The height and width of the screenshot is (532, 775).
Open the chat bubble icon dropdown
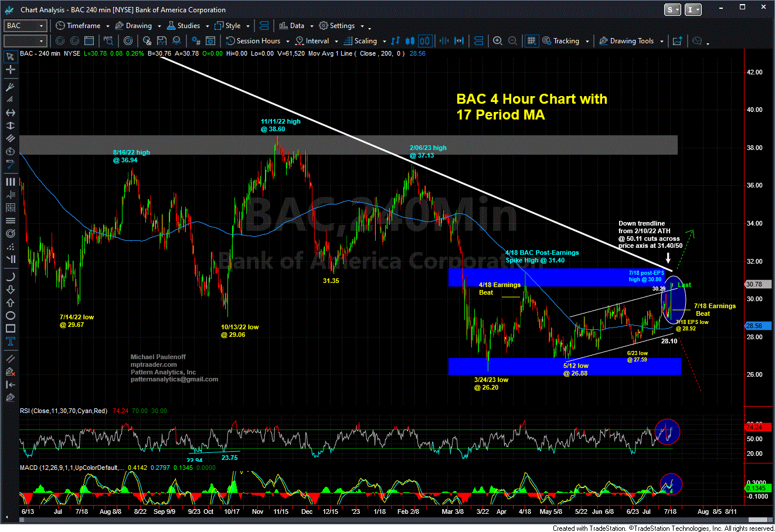(x=708, y=43)
